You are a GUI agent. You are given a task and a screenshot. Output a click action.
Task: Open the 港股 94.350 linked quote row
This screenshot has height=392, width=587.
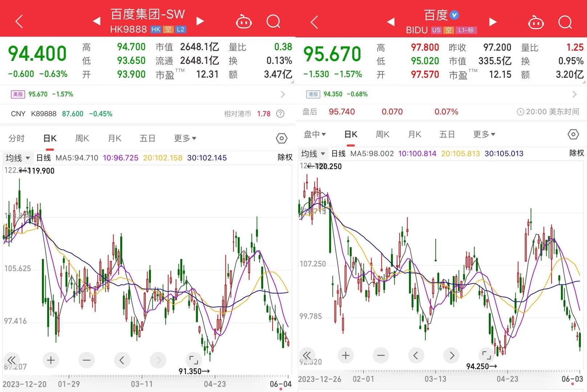pos(441,94)
